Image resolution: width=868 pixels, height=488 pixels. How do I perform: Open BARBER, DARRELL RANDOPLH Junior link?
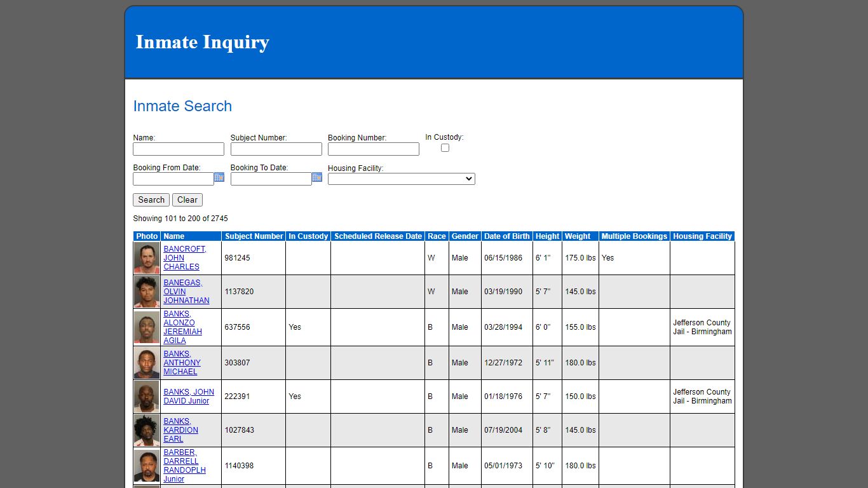[184, 466]
